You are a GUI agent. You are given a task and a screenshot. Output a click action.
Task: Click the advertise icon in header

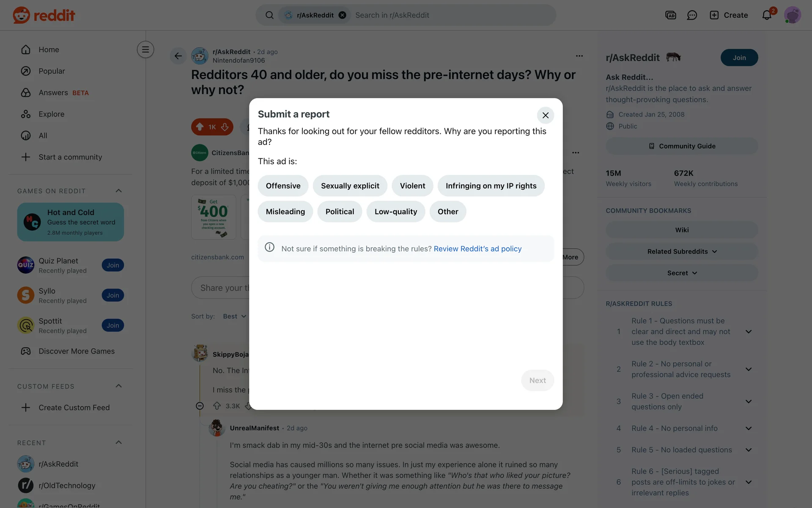(671, 15)
